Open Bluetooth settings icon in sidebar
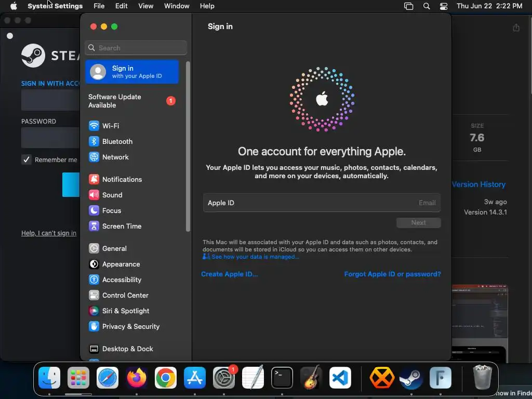The height and width of the screenshot is (399, 532). click(x=94, y=141)
